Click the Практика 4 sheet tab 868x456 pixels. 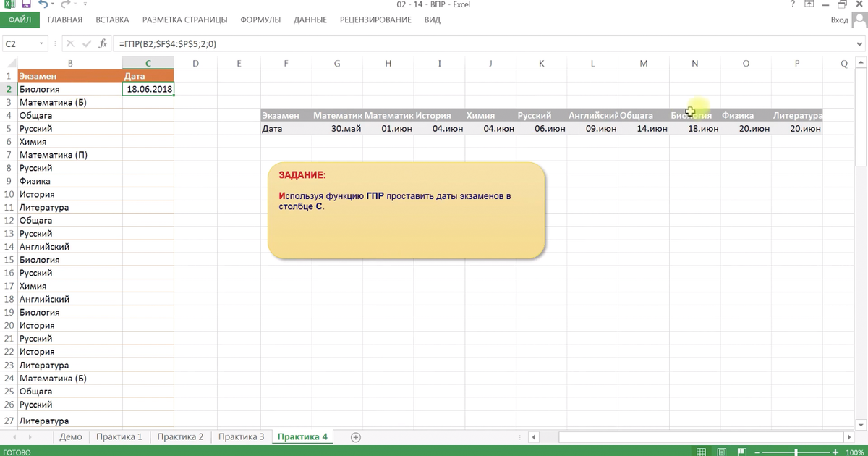click(x=302, y=437)
